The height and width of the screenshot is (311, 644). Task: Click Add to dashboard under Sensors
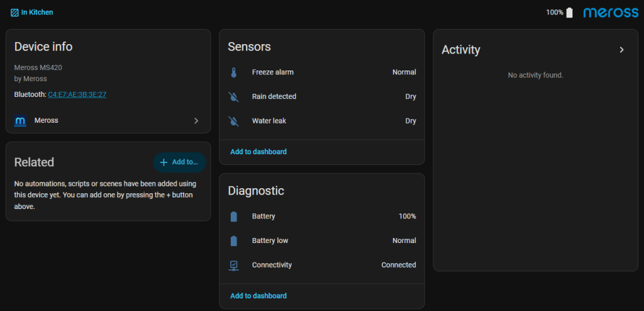tap(258, 152)
